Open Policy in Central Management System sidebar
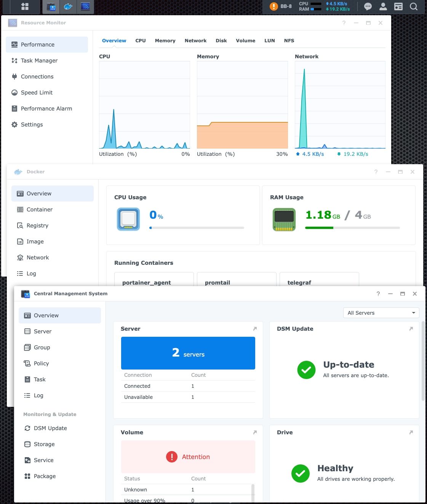427x504 pixels. coord(60,363)
